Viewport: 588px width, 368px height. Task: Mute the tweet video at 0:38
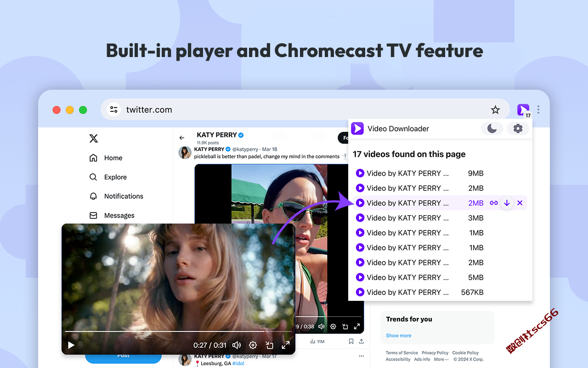(x=321, y=327)
